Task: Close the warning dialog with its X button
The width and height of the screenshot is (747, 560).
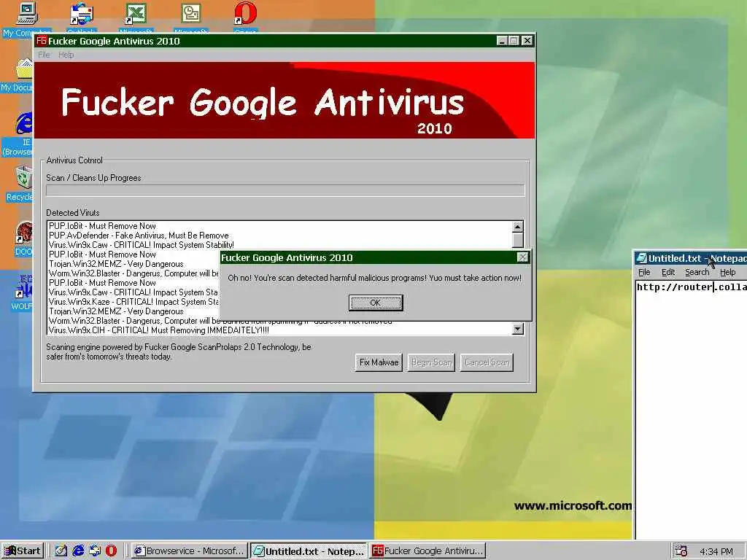Action: click(522, 257)
